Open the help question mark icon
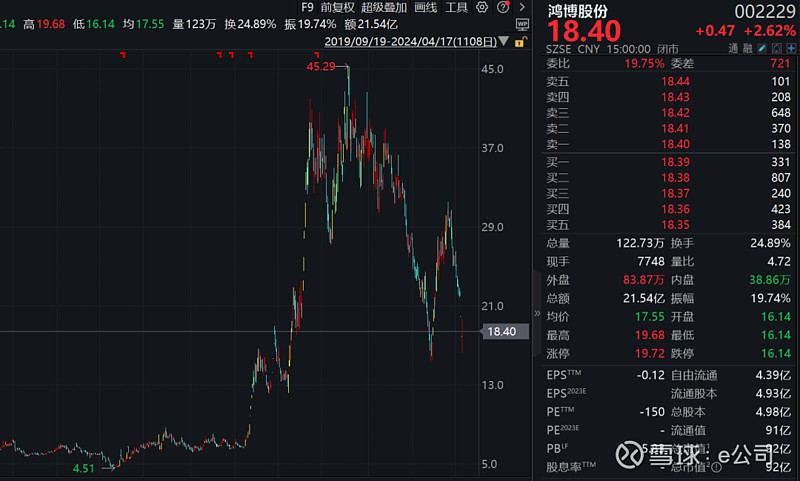 [x=503, y=7]
